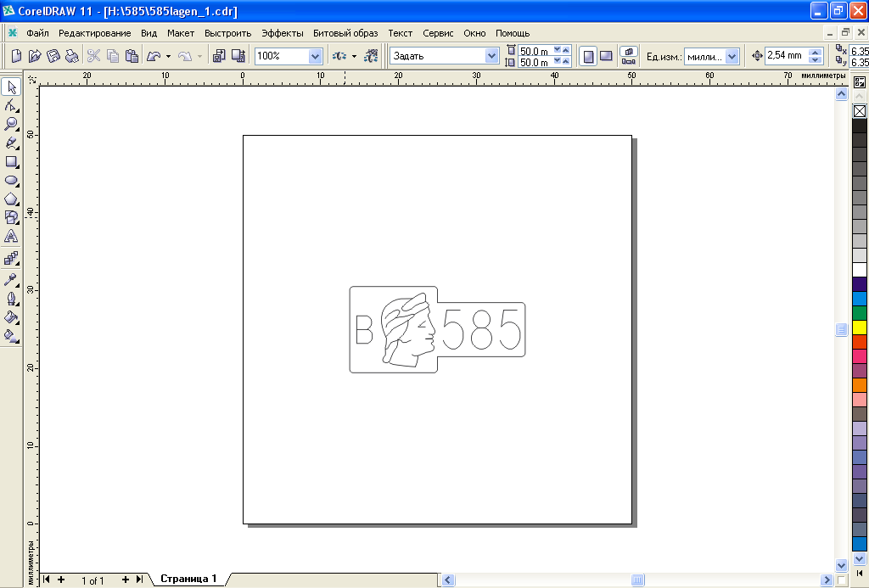Screen dimensions: 869x588
Task: Open the application launcher icon
Action: [339, 55]
